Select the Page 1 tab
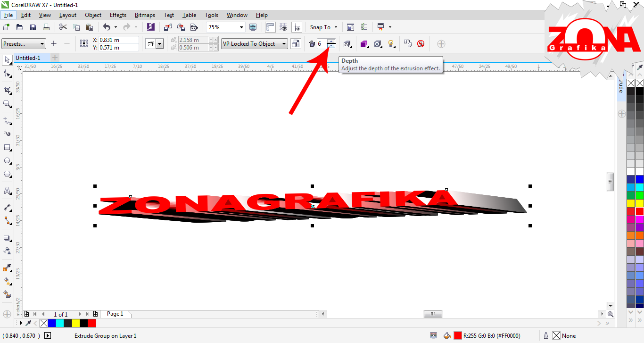Image resolution: width=644 pixels, height=343 pixels. 115,314
